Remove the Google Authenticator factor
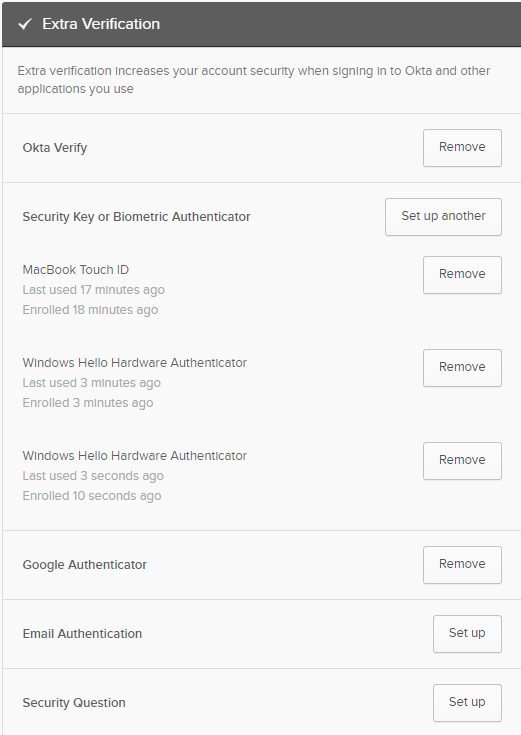 click(462, 564)
